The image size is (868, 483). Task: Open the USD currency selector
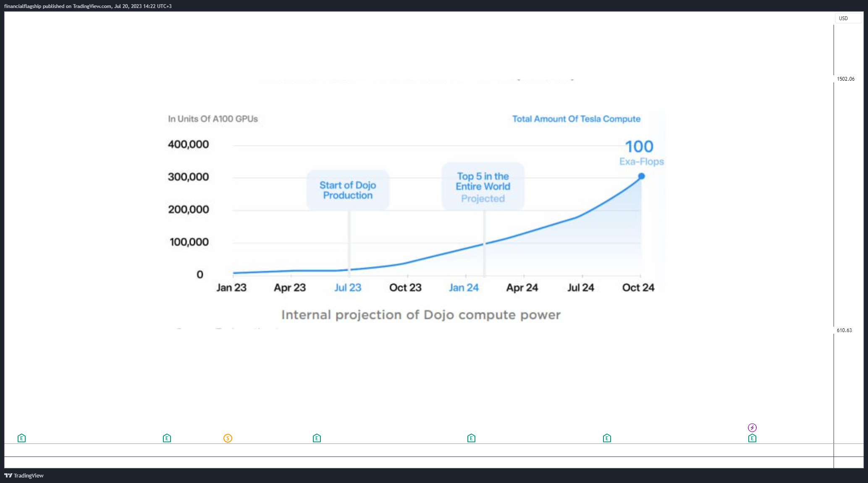(848, 18)
